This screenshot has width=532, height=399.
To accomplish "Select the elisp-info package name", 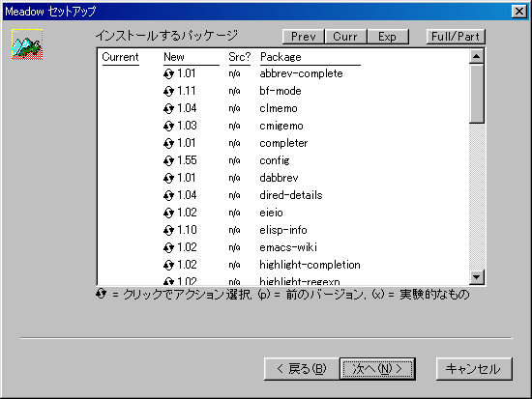I will click(x=283, y=230).
